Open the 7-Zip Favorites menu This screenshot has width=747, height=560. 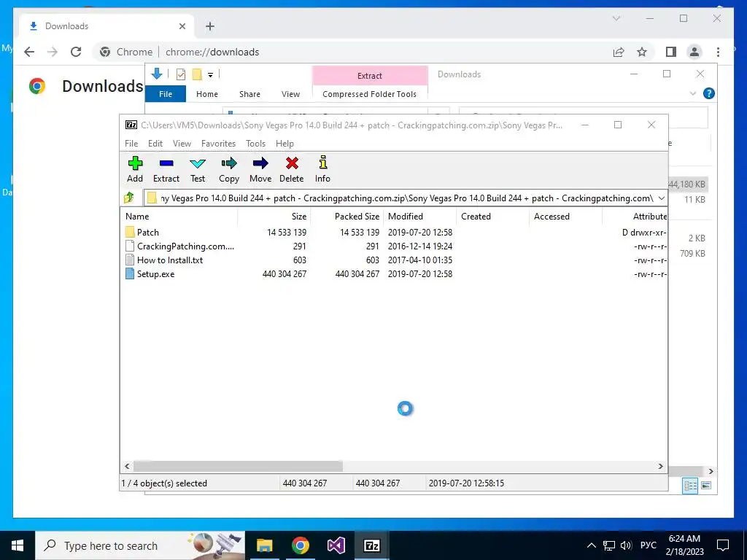coord(218,144)
